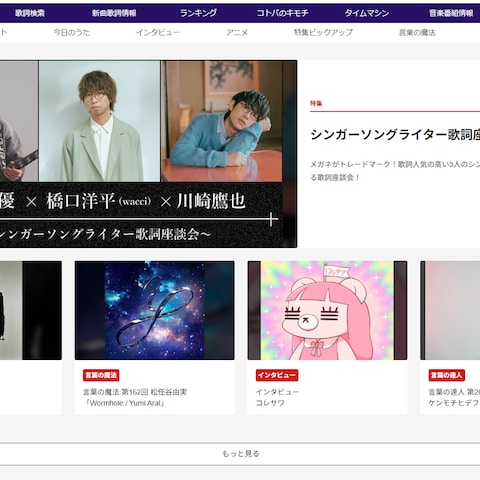Select 言葉の魔法 sub-tab
The image size is (480, 480).
pos(417,32)
